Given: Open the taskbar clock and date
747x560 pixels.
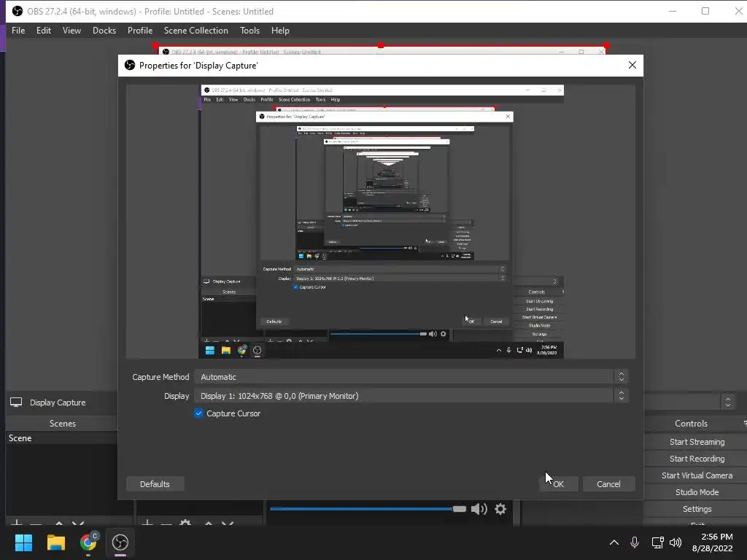Looking at the screenshot, I should [712, 542].
